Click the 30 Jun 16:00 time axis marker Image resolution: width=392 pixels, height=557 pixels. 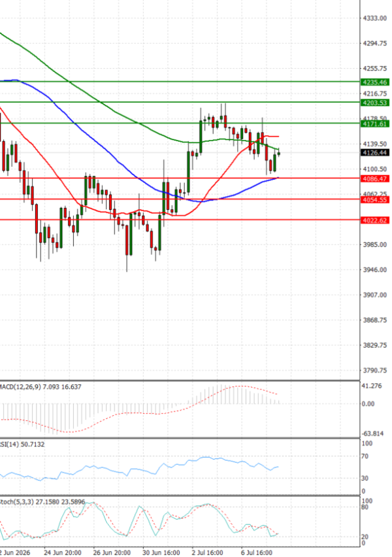(x=161, y=552)
